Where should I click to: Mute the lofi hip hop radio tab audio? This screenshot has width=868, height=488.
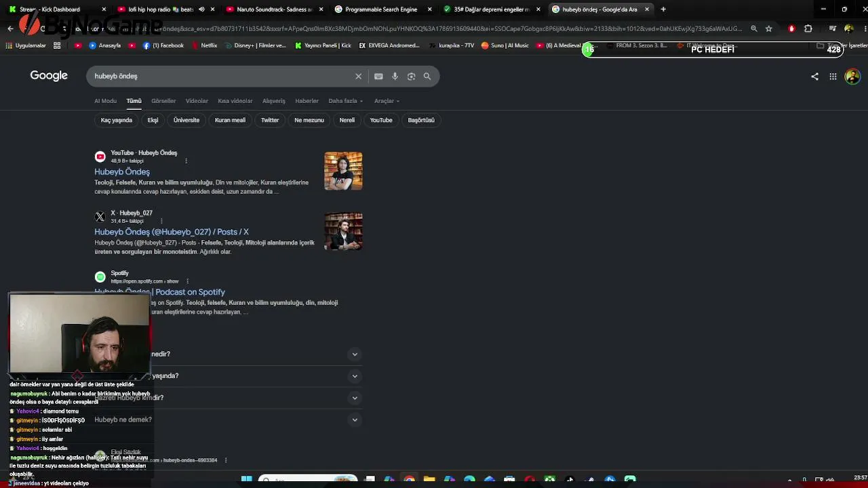click(201, 9)
